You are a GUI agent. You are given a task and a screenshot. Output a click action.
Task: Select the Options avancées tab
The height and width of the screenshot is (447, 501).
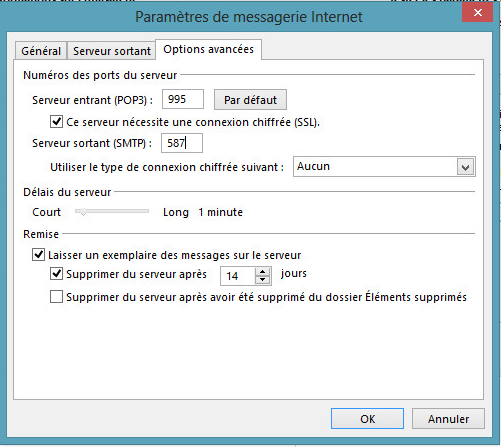[208, 49]
